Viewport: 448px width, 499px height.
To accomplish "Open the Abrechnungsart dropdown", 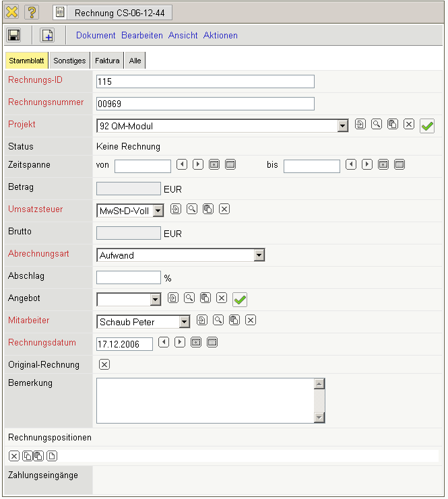I will click(259, 255).
